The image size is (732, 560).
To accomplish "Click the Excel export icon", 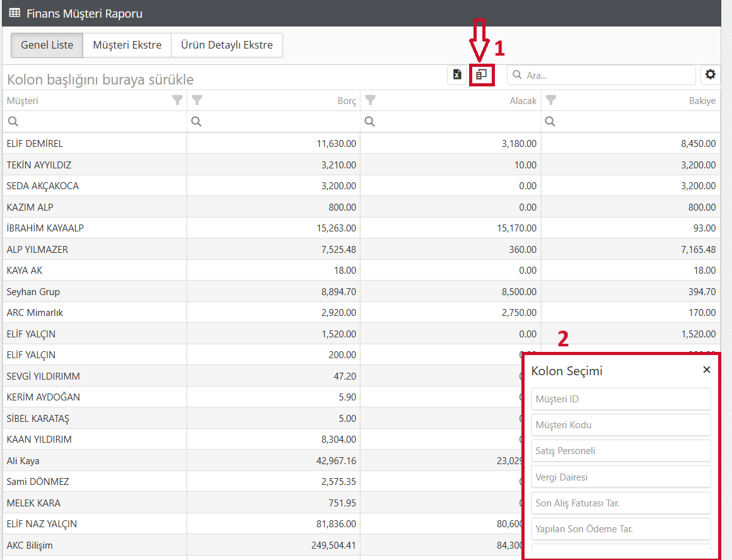I will point(457,75).
